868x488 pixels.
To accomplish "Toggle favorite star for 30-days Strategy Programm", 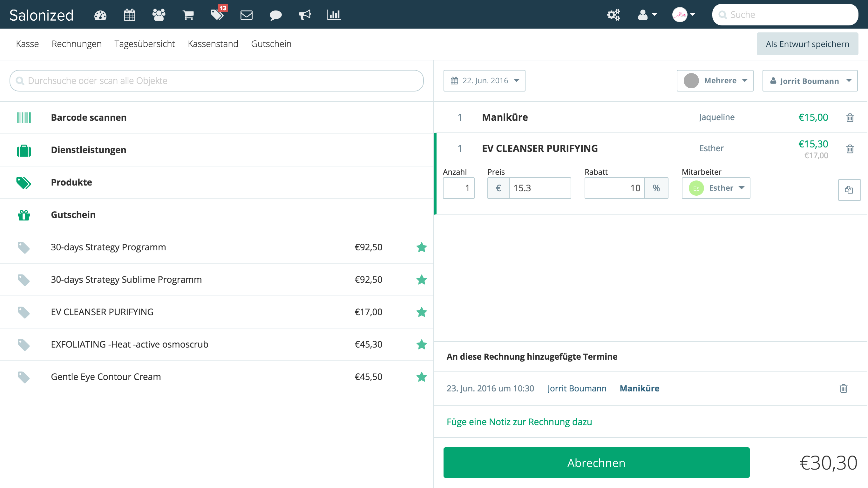I will [x=421, y=247].
